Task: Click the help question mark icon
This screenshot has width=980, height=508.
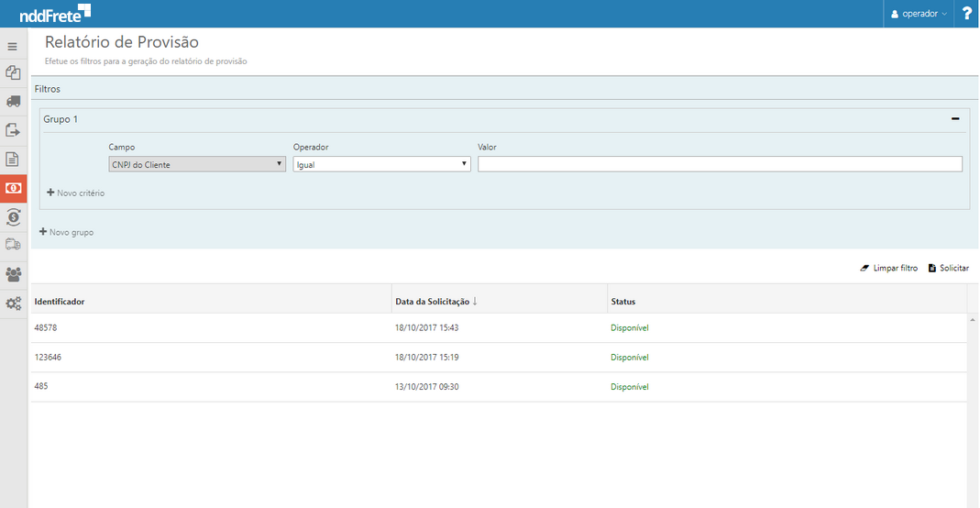Action: click(966, 14)
